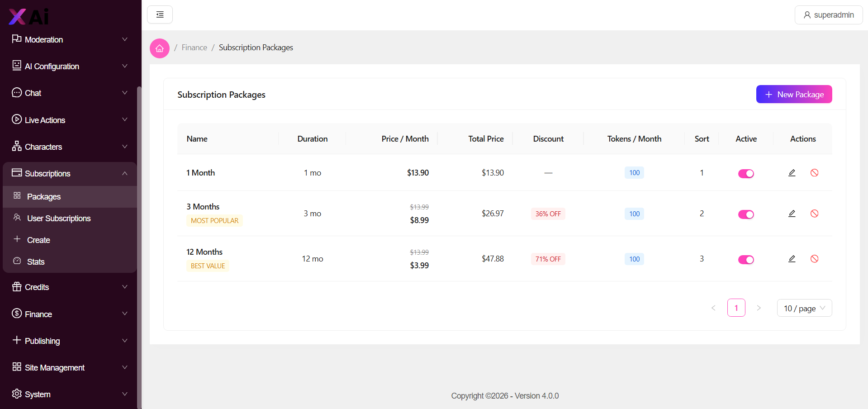Screen dimensions: 868x409
Task: Expand the Characters chevron
Action: 125,147
